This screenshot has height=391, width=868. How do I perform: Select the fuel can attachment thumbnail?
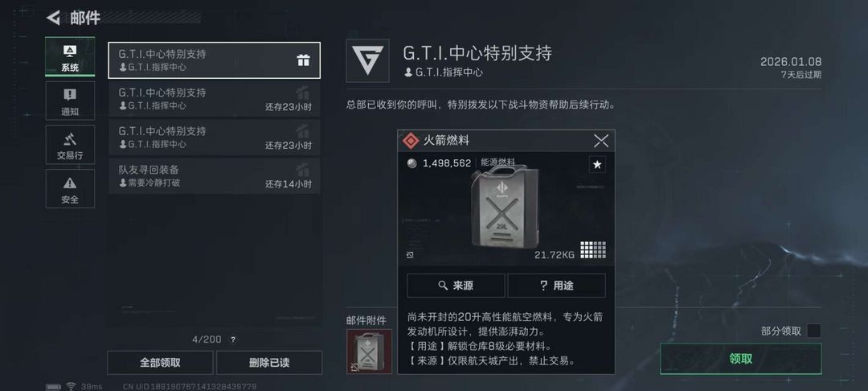[x=369, y=352]
